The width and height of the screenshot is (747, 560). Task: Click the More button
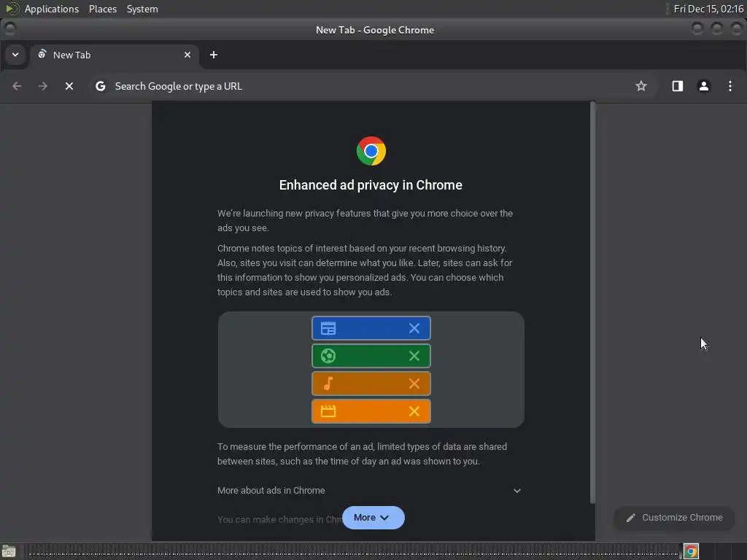[373, 518]
